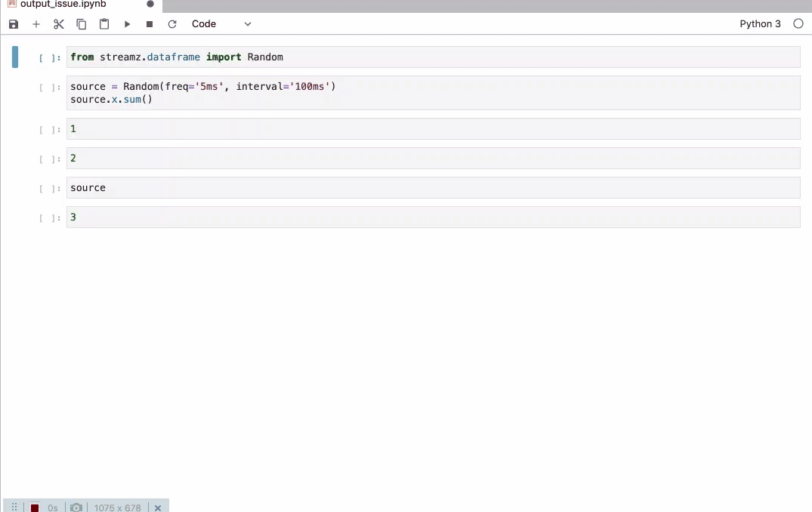Click the camera icon in the recording bar
Screen dimensions: 812x512
(x=76, y=507)
